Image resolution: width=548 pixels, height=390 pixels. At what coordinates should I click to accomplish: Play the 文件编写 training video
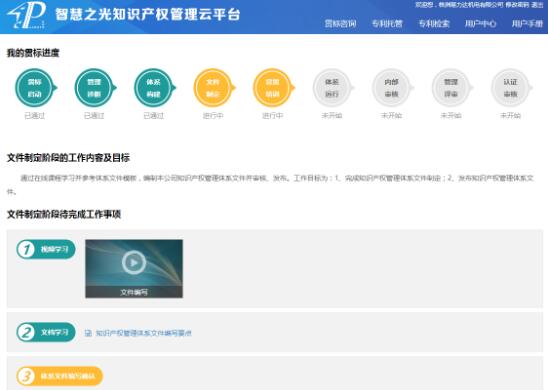(134, 262)
